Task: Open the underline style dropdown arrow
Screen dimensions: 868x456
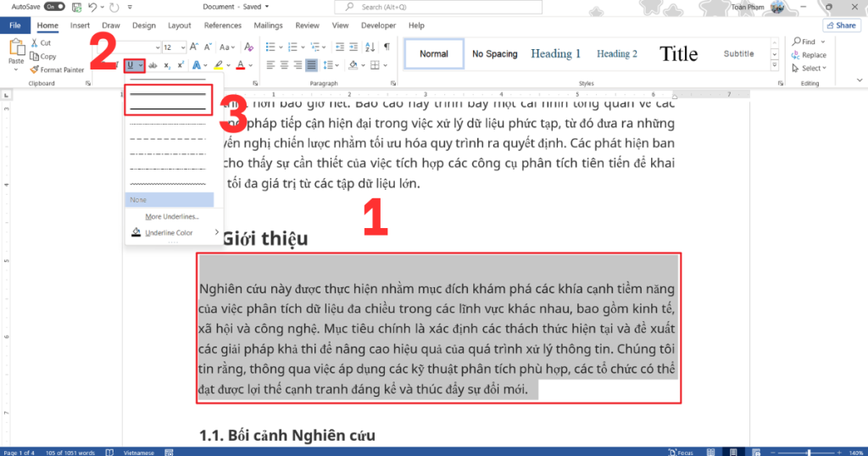Action: click(141, 65)
